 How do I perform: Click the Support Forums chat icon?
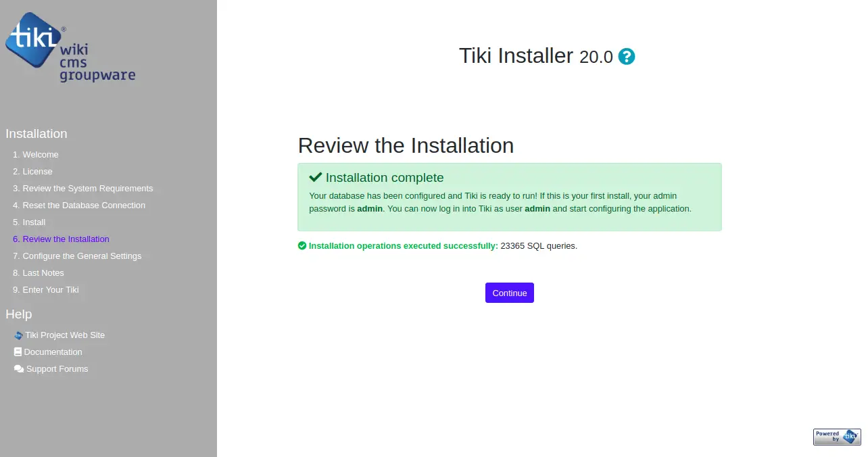pyautogui.click(x=19, y=369)
